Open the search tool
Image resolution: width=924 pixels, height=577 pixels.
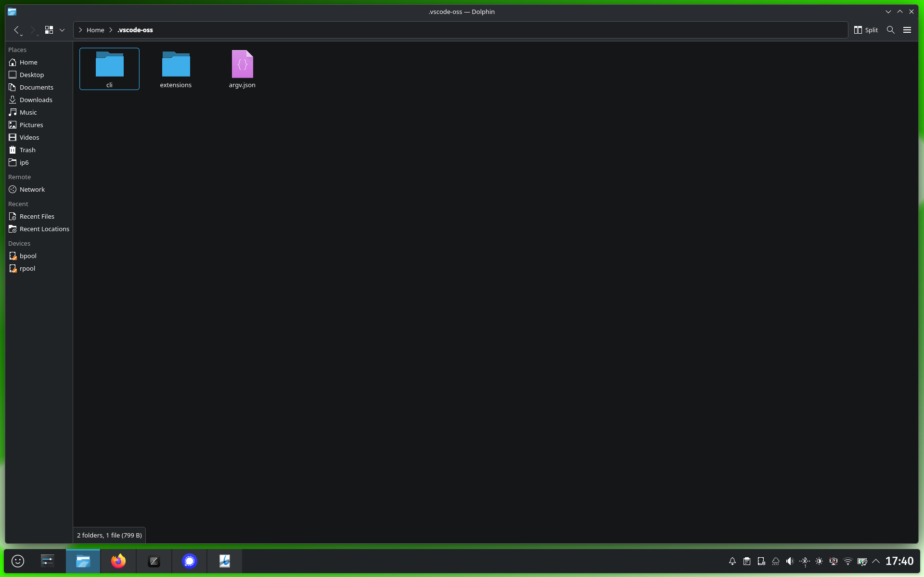[x=890, y=30]
